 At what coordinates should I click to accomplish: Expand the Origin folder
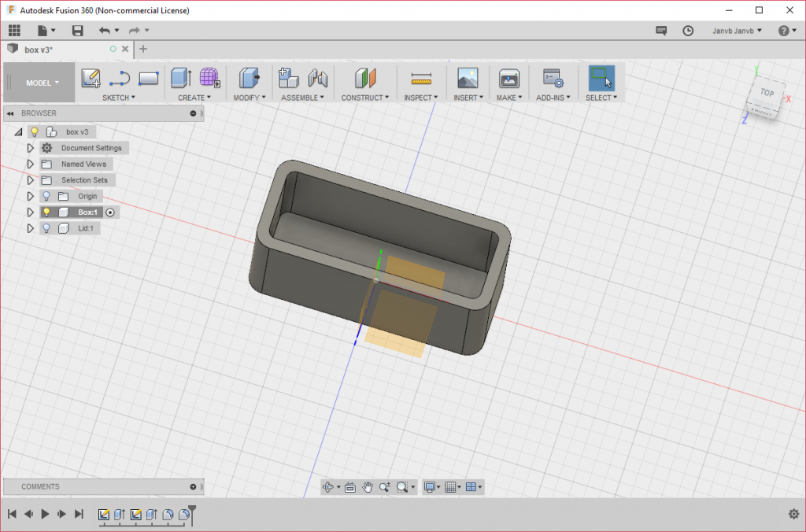pos(31,196)
